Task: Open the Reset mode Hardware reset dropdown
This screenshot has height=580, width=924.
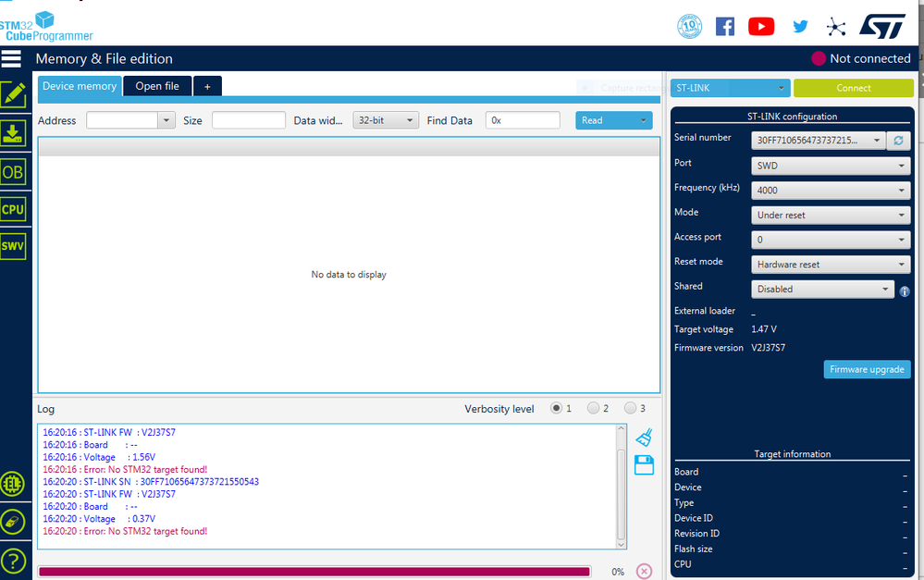Action: click(831, 265)
